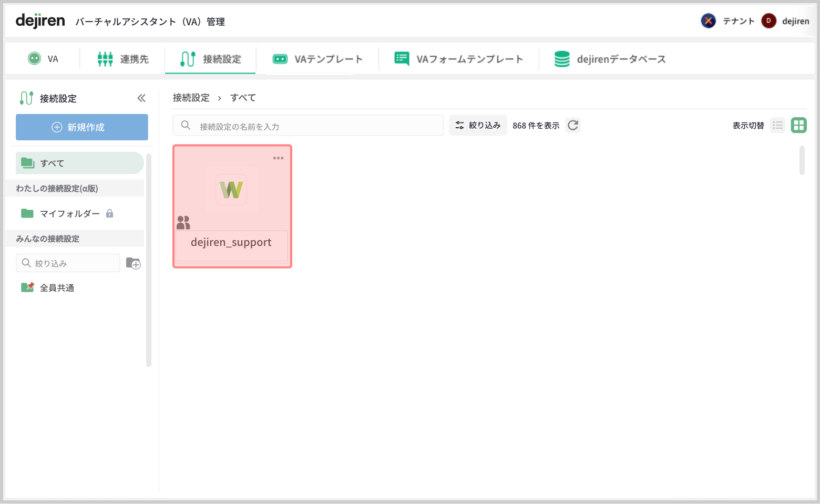Click the マイフォルダー lock icon
The width and height of the screenshot is (820, 504).
click(110, 213)
